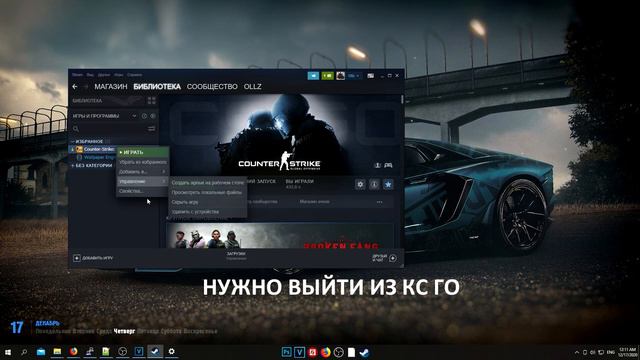Click the green friends notification button

click(x=327, y=76)
